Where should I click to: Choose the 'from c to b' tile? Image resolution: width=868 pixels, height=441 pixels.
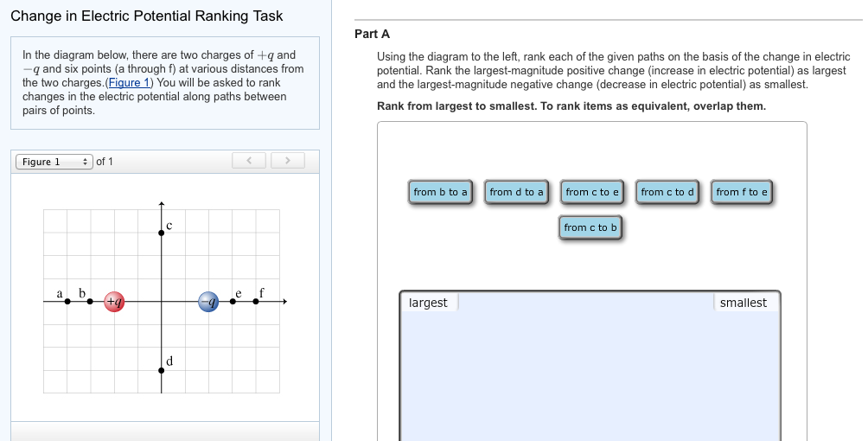click(x=590, y=227)
